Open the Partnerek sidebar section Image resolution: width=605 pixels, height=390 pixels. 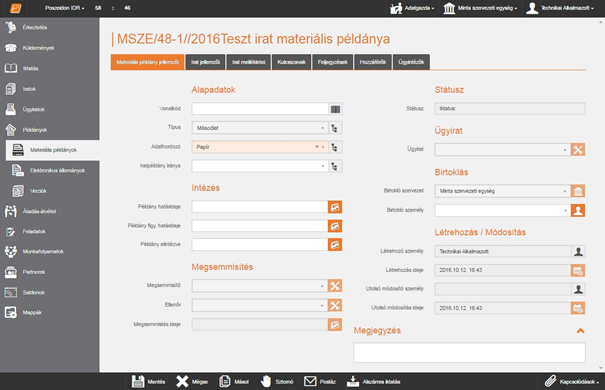pyautogui.click(x=49, y=272)
